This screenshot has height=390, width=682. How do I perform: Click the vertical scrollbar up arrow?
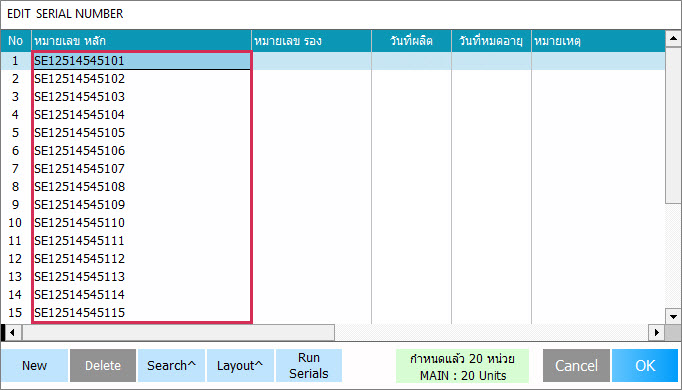coord(673,39)
